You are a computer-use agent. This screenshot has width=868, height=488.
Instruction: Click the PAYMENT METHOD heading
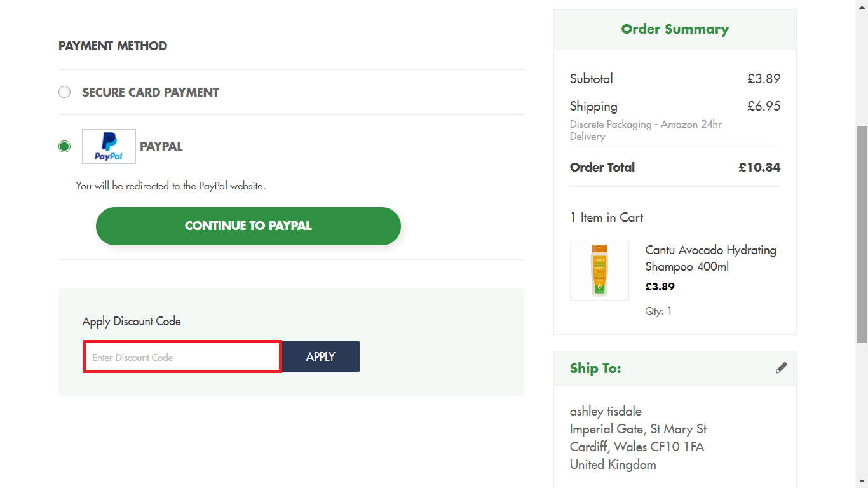pos(112,46)
